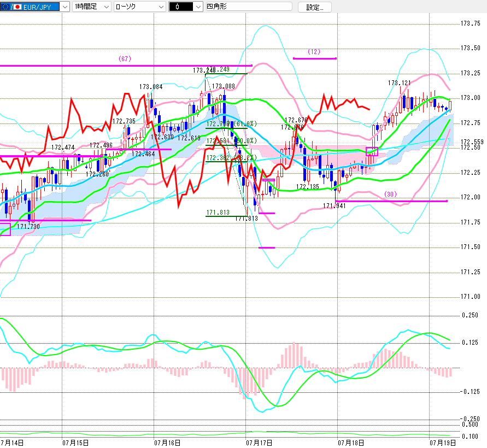
Task: Select the green 171.813 Fibonacci base label
Action: coord(218,212)
